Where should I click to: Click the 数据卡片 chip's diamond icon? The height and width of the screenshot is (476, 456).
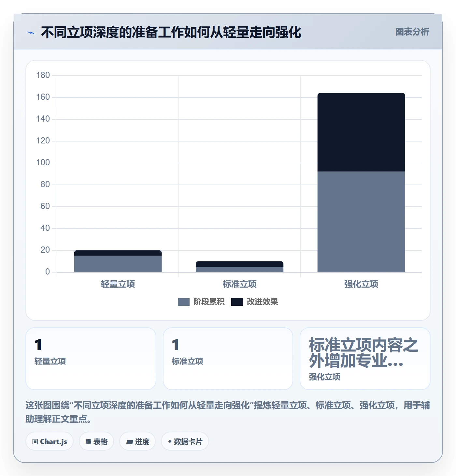coord(170,441)
